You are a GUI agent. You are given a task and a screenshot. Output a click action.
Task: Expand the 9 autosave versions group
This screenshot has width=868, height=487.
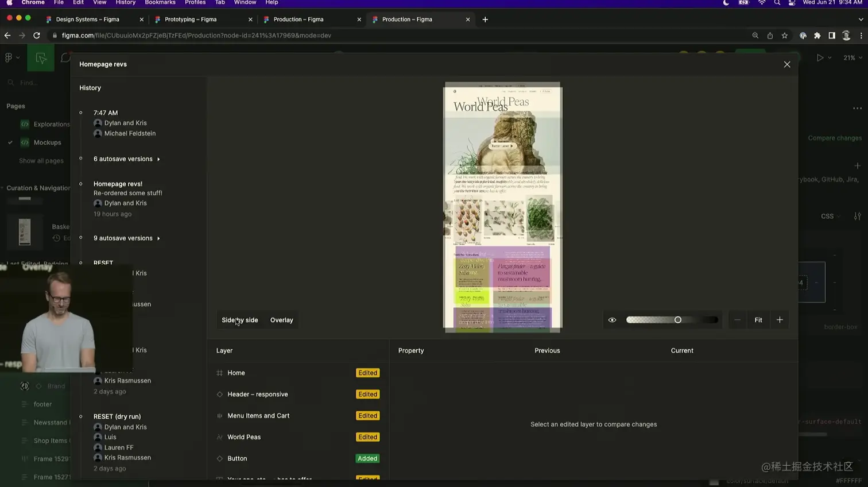126,238
